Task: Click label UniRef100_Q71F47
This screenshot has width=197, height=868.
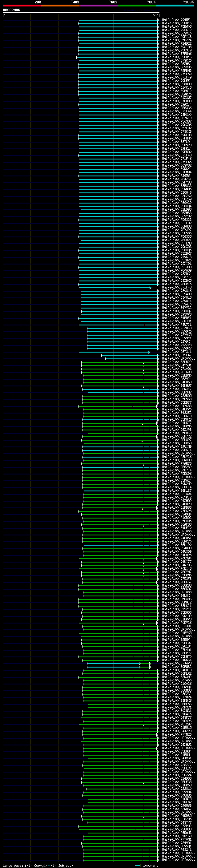Action: tap(176, 355)
